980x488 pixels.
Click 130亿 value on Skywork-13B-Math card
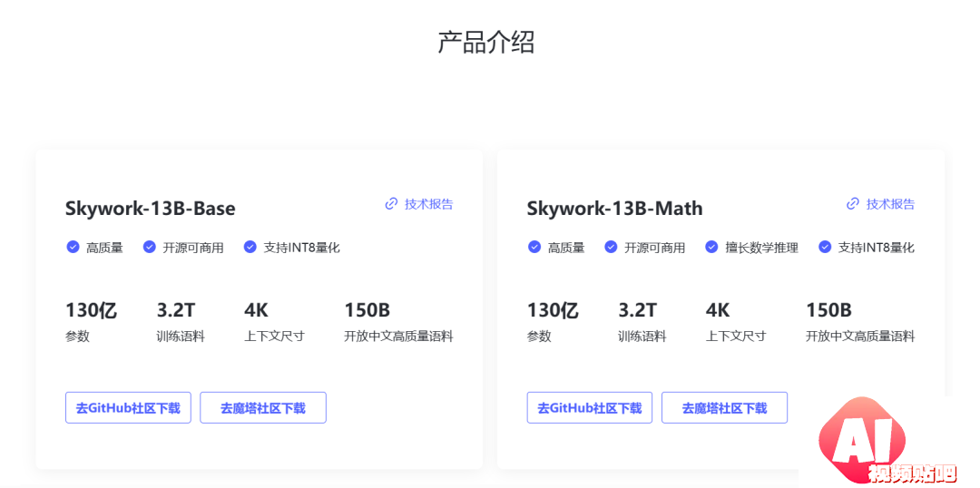point(554,309)
